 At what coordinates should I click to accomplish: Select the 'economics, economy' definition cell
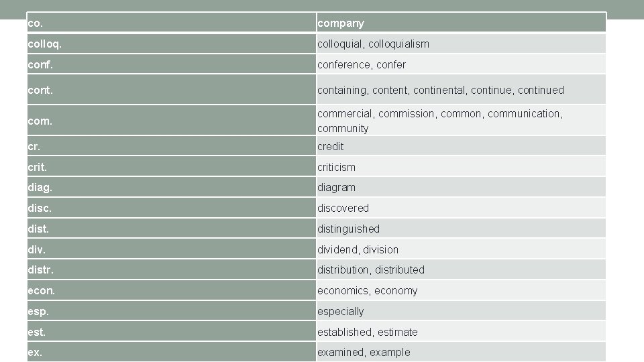[462, 290]
